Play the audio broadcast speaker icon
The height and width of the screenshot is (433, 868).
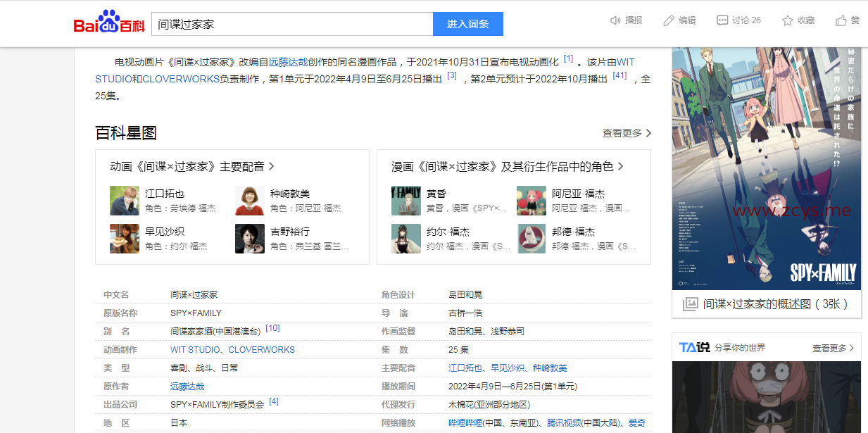point(616,20)
